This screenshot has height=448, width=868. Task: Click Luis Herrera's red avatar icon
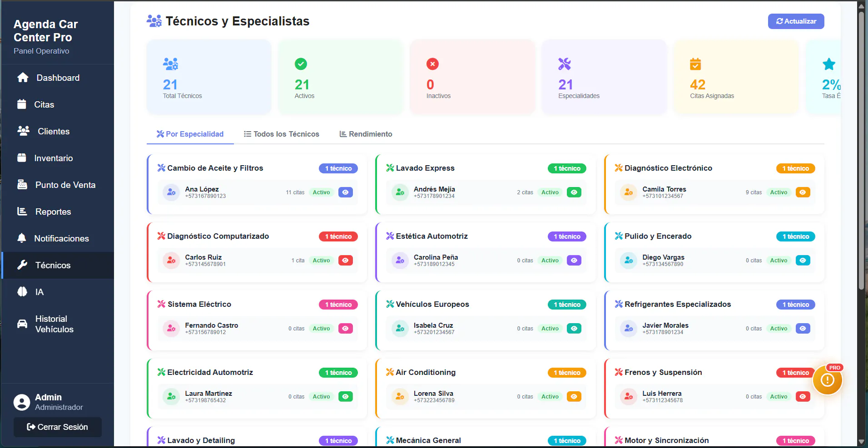point(629,397)
